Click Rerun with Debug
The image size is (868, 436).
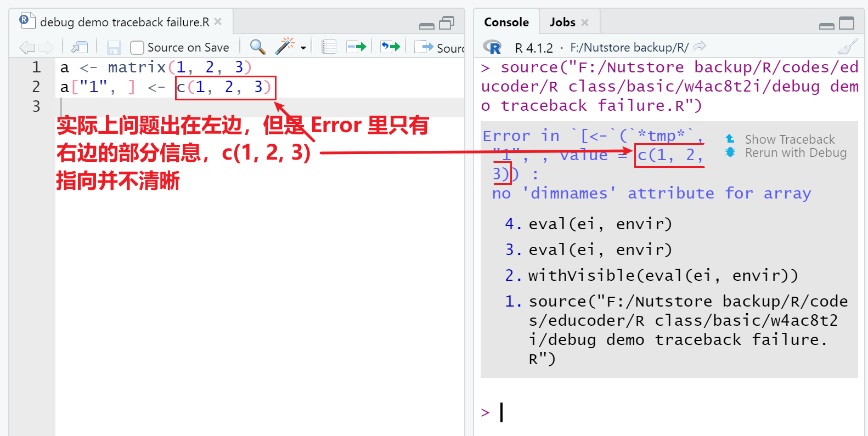pos(795,153)
